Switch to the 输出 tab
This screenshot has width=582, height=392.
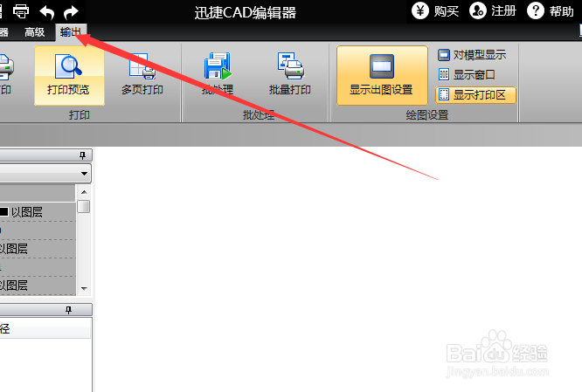[71, 32]
